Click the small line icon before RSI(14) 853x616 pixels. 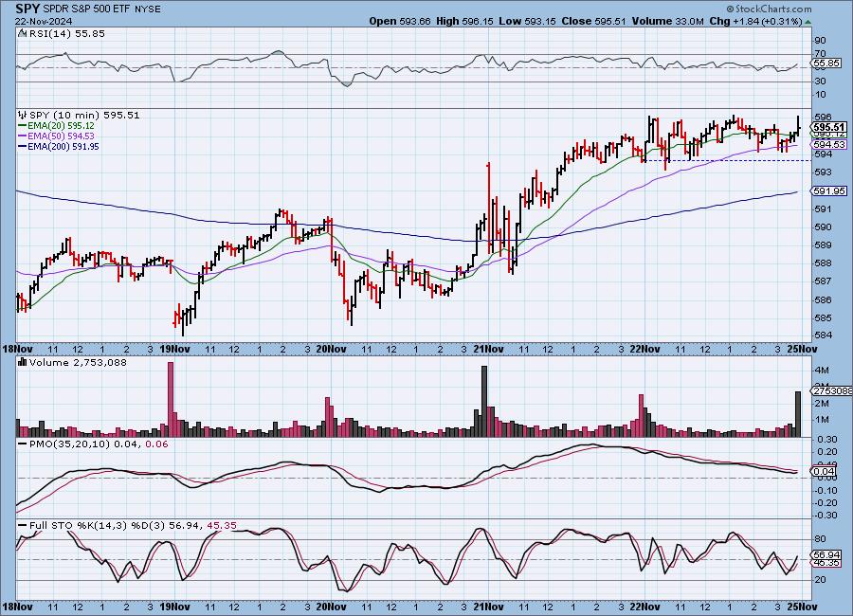23,34
